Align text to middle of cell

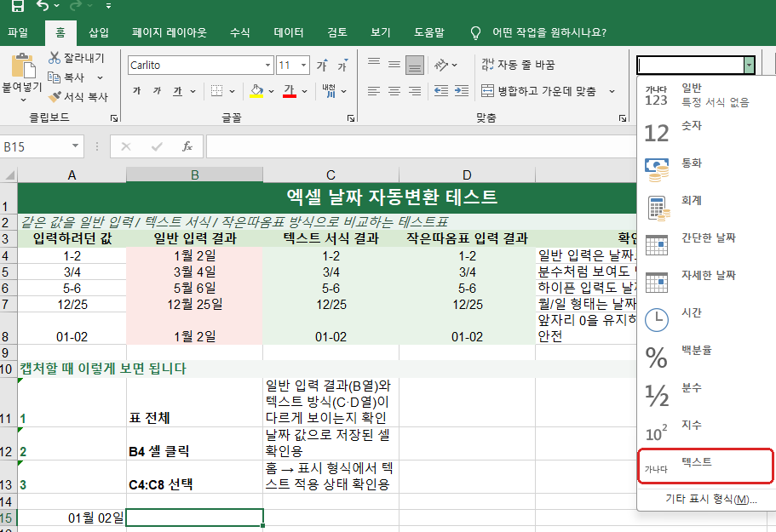[394, 65]
